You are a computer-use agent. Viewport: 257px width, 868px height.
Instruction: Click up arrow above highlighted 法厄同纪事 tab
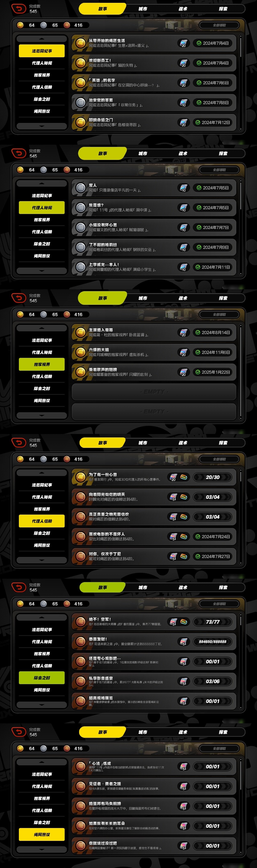[x=42, y=39]
